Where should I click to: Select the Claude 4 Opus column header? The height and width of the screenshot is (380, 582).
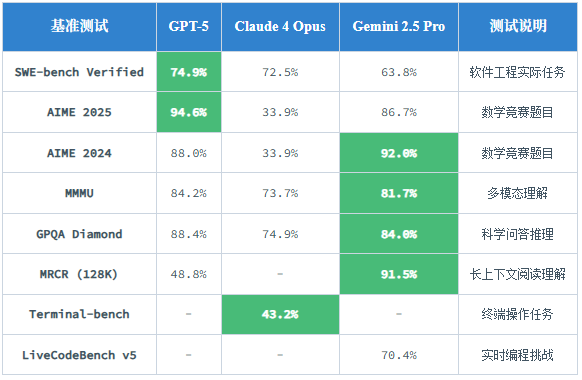(280, 26)
